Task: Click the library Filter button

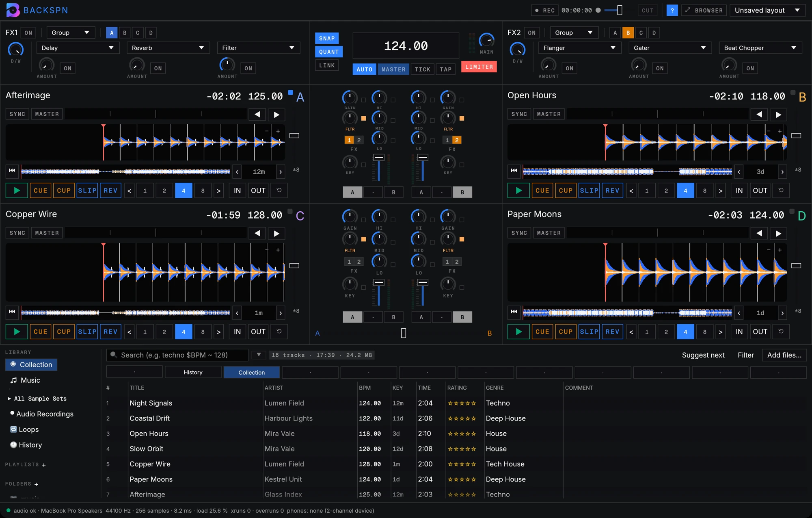Action: pyautogui.click(x=746, y=355)
